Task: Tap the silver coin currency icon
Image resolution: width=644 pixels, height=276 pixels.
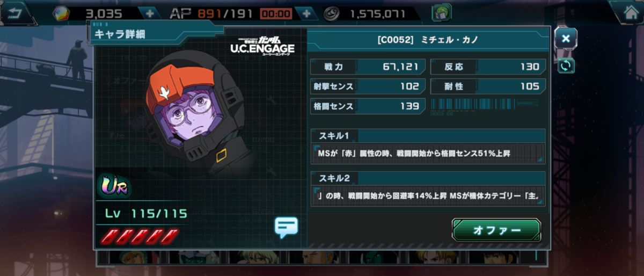Action: 335,13
